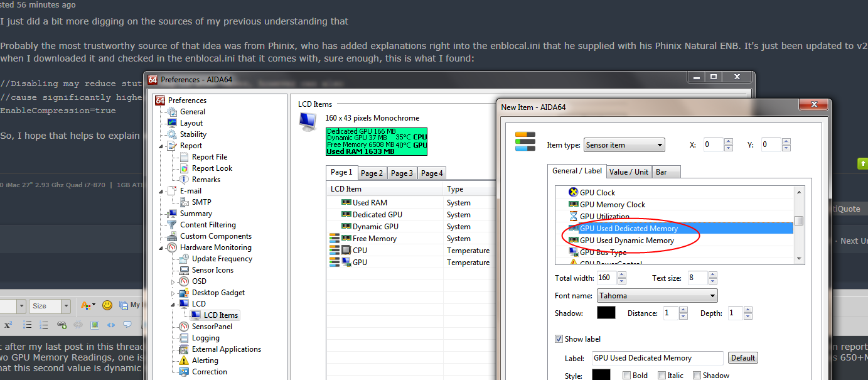Open Alerting preferences
The width and height of the screenshot is (868, 380).
pos(205,361)
